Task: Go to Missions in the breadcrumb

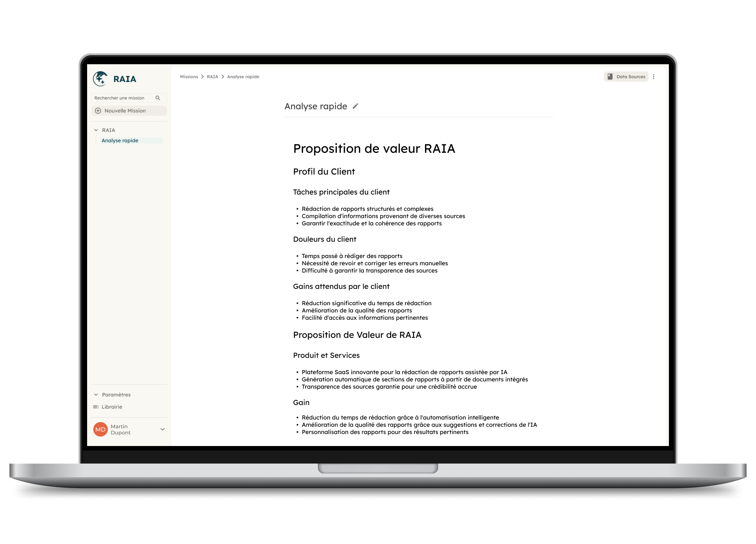Action: (189, 77)
